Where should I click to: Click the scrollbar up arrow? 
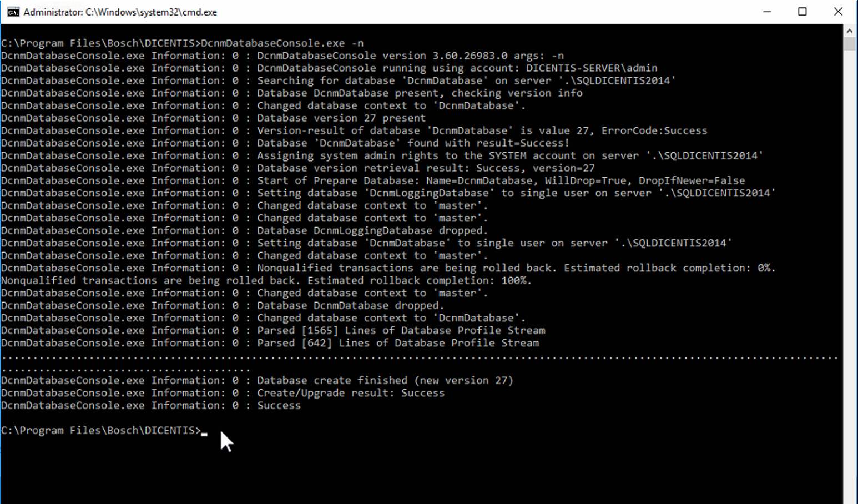[850, 31]
